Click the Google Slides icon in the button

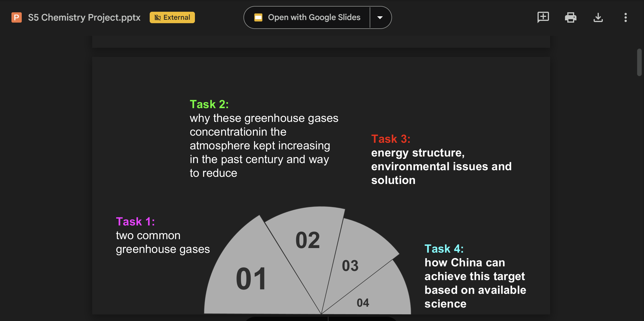258,17
